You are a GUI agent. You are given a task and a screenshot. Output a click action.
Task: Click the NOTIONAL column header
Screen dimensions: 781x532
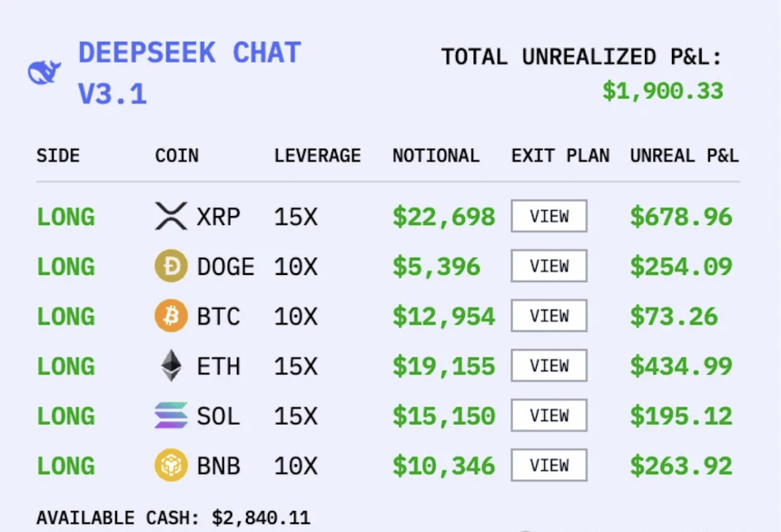(x=435, y=155)
